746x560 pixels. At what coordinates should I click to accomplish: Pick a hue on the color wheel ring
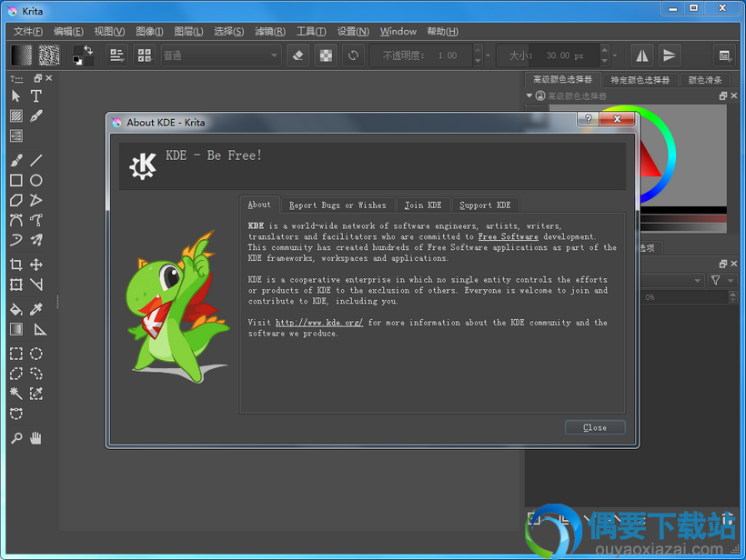click(x=671, y=155)
